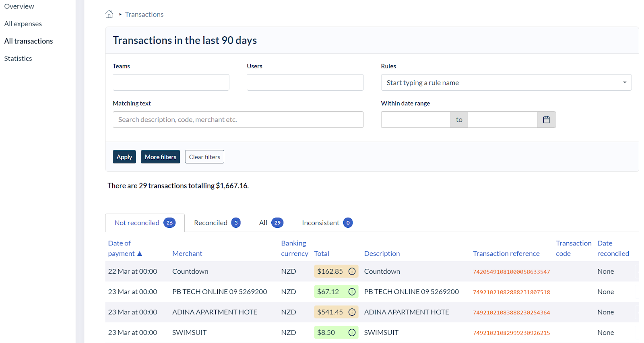Show info for the $162.85 total
The image size is (644, 343).
[352, 271]
